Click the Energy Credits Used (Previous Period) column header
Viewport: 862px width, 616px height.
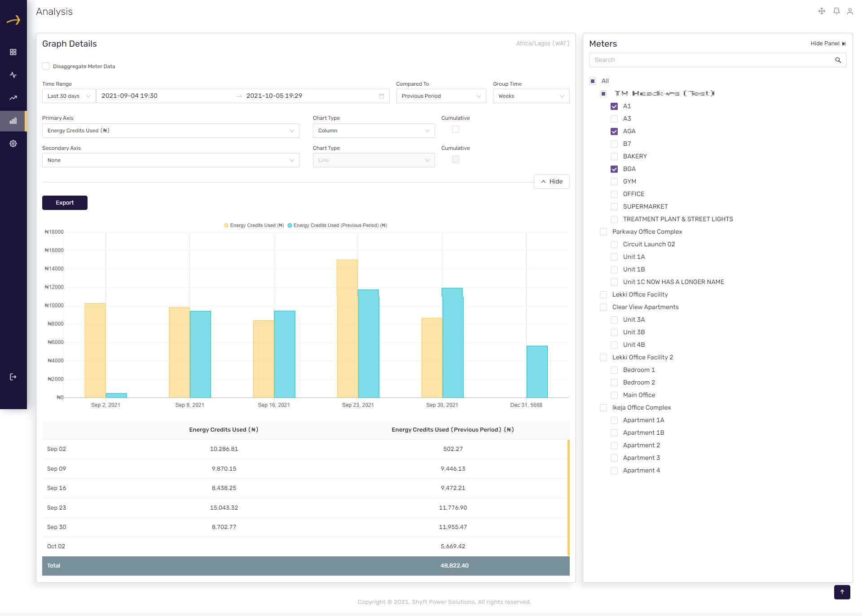click(453, 430)
